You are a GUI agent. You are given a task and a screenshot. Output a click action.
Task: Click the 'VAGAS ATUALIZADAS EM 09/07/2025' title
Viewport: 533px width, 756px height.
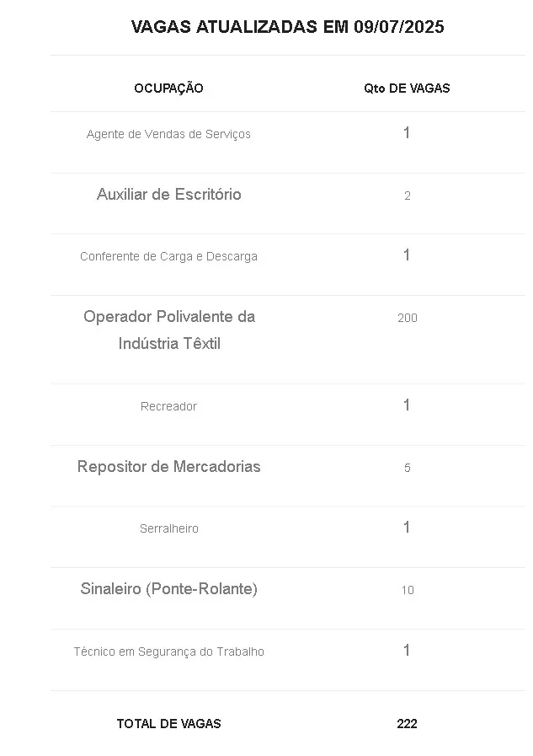[287, 27]
